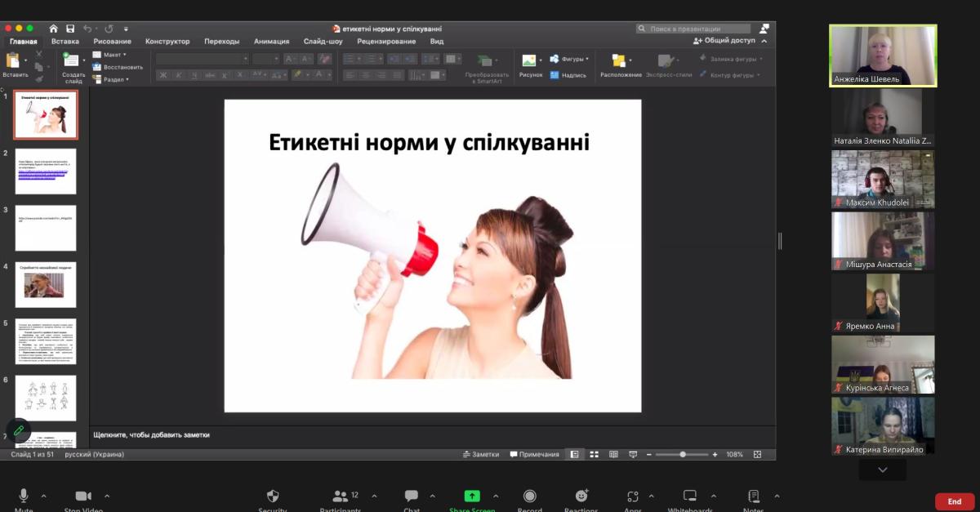This screenshot has width=980, height=512.
Task: Expand the audio options arrow beside Mute
Action: (44, 496)
